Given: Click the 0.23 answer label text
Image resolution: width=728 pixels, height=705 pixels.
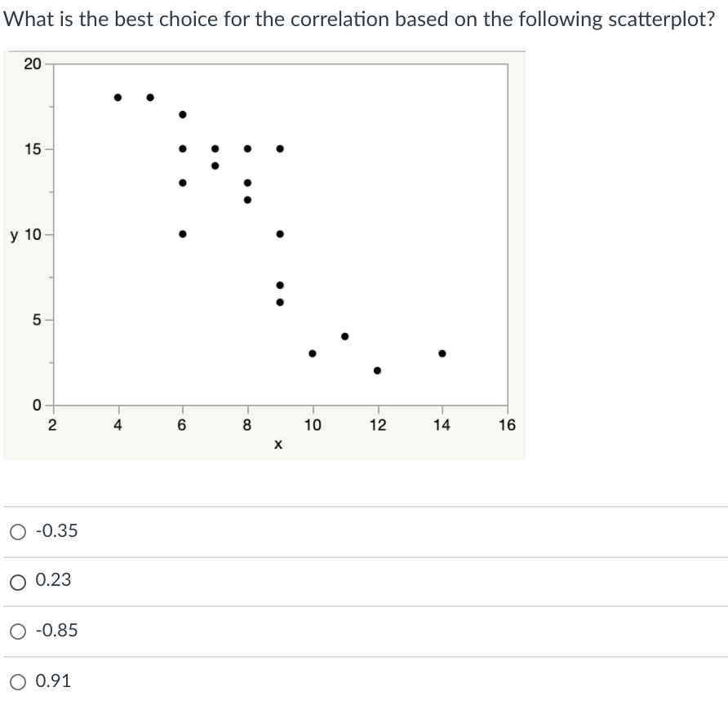Looking at the screenshot, I should (52, 581).
